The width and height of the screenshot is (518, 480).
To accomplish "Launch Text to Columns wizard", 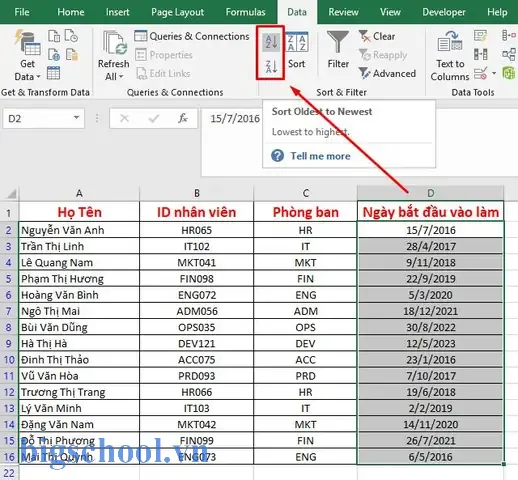I will [450, 56].
